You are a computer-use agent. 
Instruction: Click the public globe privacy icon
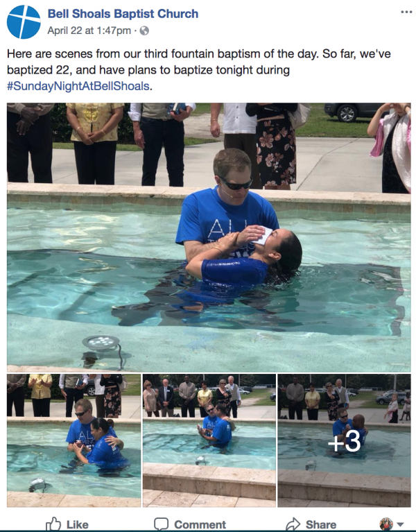pos(144,31)
